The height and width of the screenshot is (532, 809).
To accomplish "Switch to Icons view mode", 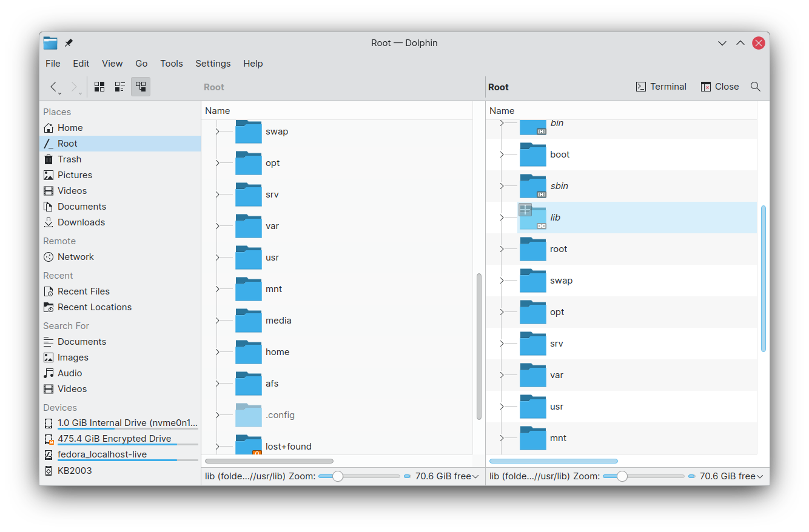I will pos(99,87).
